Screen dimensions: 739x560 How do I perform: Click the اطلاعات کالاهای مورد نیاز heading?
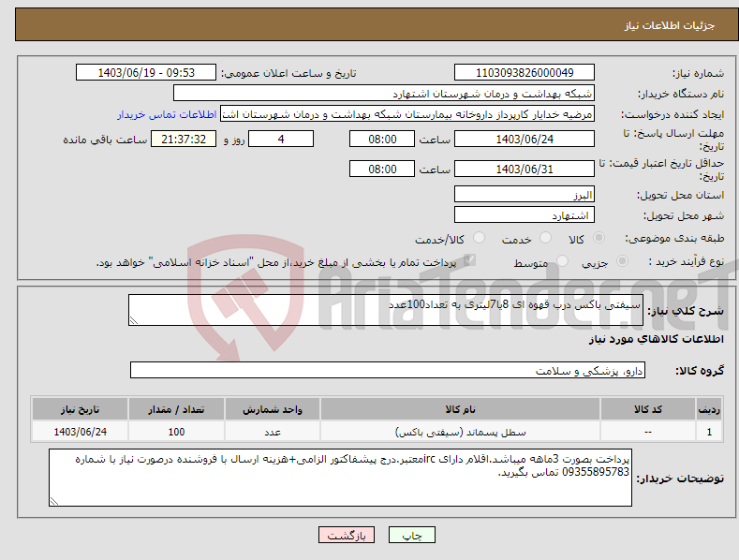pyautogui.click(x=656, y=339)
